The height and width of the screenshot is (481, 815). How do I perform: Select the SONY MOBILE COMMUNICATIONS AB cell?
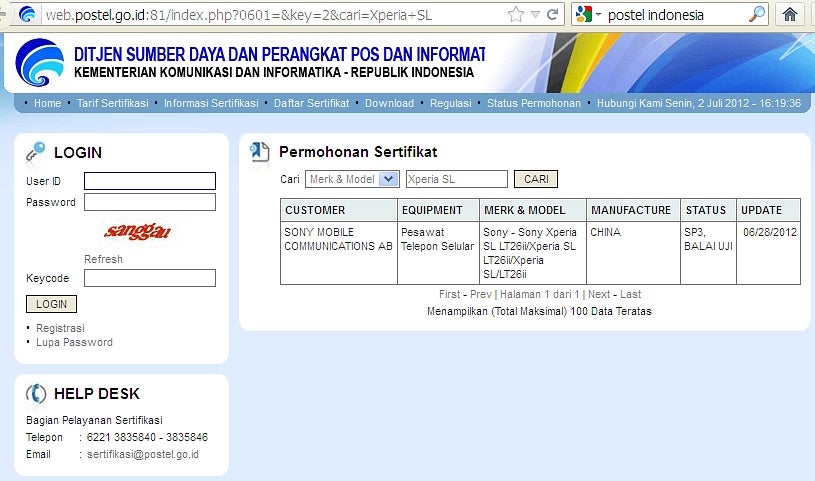coord(339,253)
